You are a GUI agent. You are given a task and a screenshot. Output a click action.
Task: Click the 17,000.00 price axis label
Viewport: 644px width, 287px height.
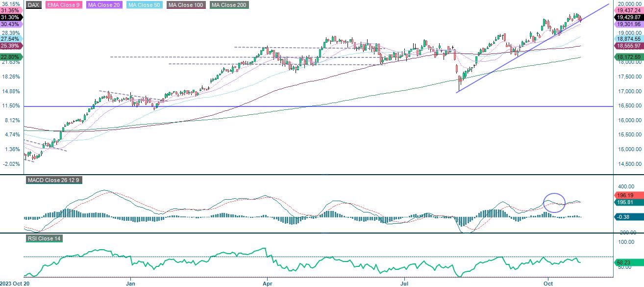point(629,91)
